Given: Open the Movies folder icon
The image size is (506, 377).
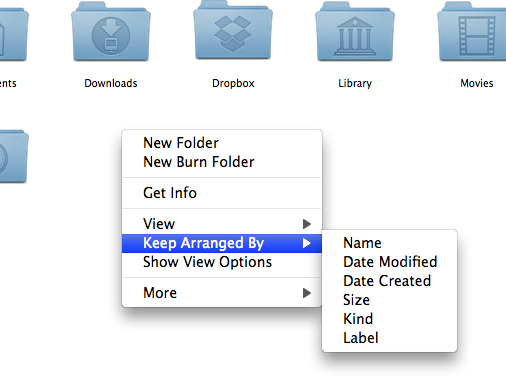Looking at the screenshot, I should point(473,32).
